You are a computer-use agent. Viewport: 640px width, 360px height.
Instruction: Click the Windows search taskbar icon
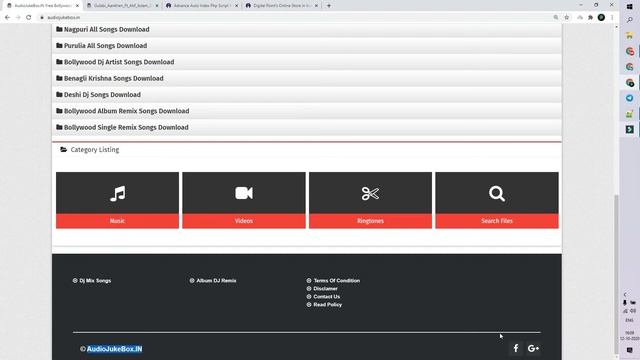click(x=629, y=20)
